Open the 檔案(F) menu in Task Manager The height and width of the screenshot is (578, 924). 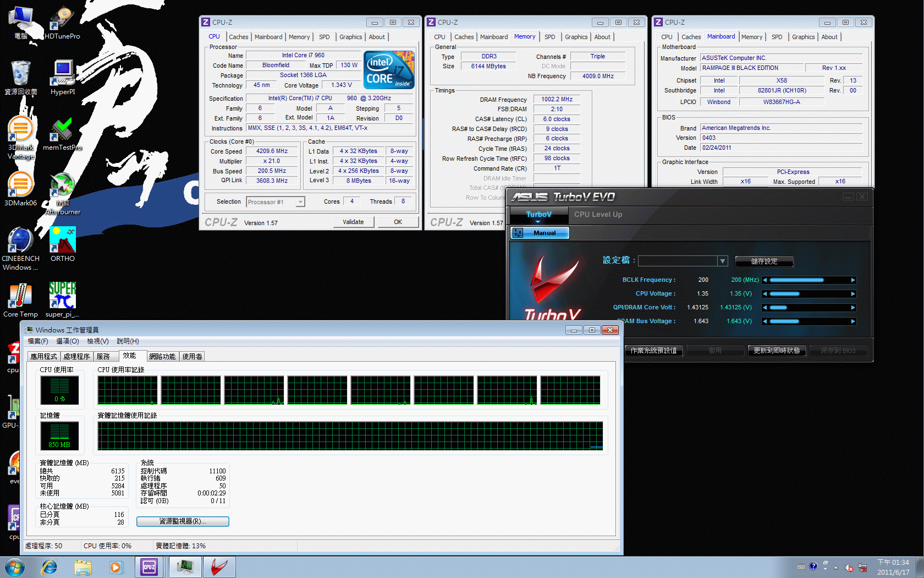tap(37, 341)
